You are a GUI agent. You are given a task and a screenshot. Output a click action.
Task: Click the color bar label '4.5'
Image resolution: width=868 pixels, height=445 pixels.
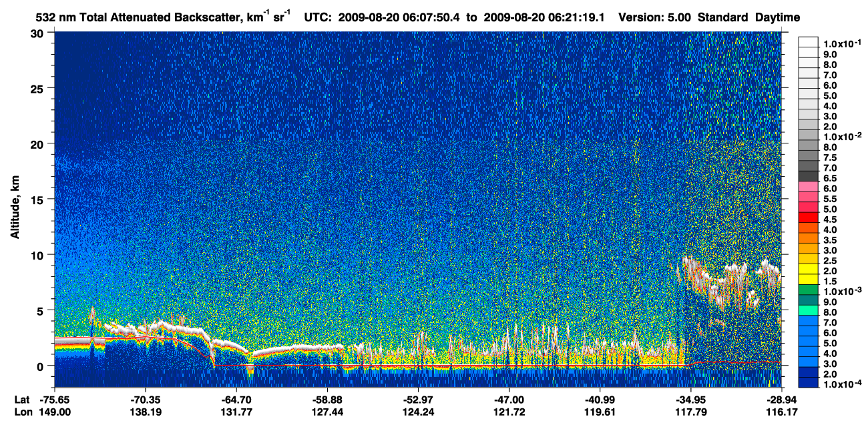click(x=830, y=219)
